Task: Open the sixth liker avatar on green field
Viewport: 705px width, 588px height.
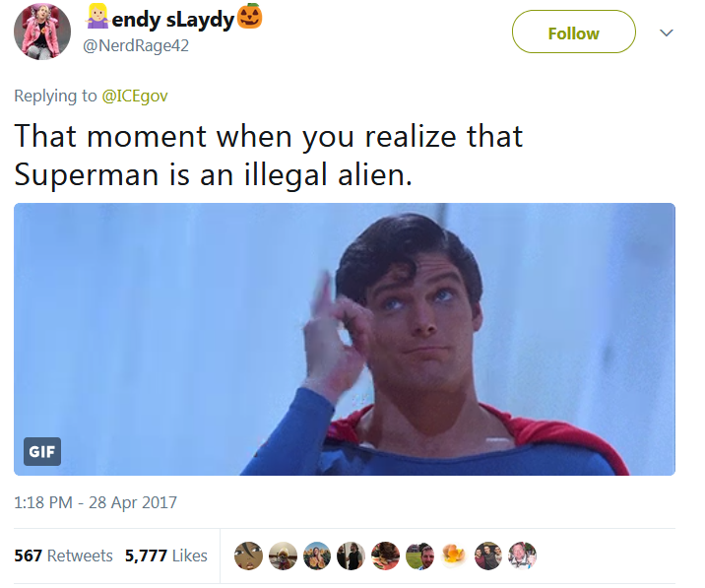Action: tap(419, 555)
